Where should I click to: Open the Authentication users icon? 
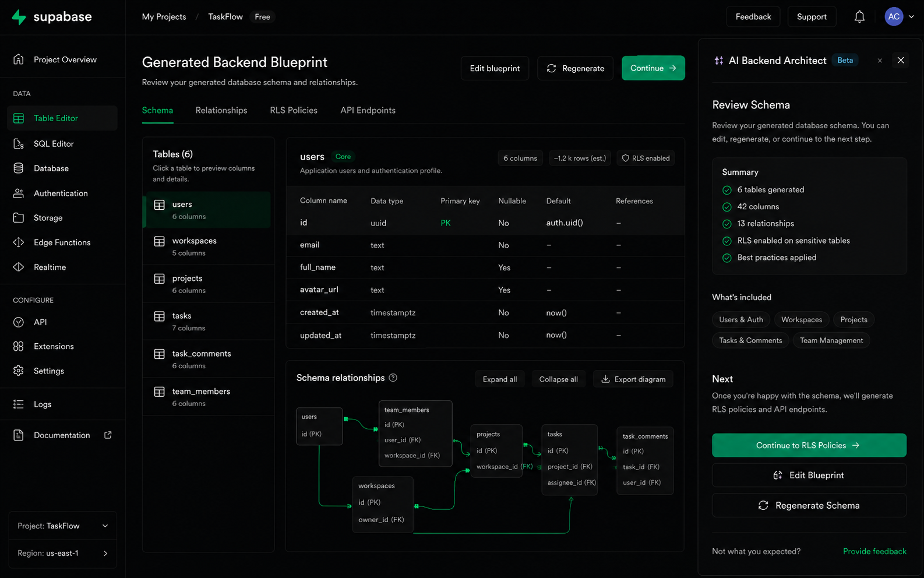point(19,193)
